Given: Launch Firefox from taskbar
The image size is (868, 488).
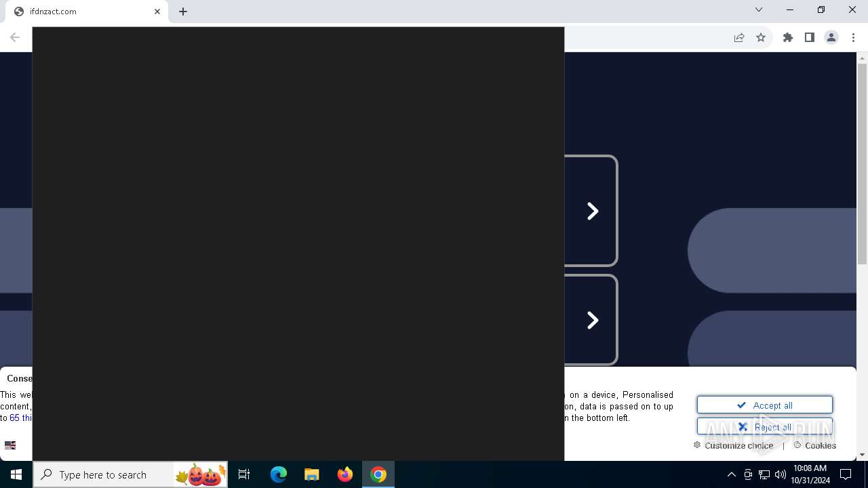Looking at the screenshot, I should tap(345, 474).
